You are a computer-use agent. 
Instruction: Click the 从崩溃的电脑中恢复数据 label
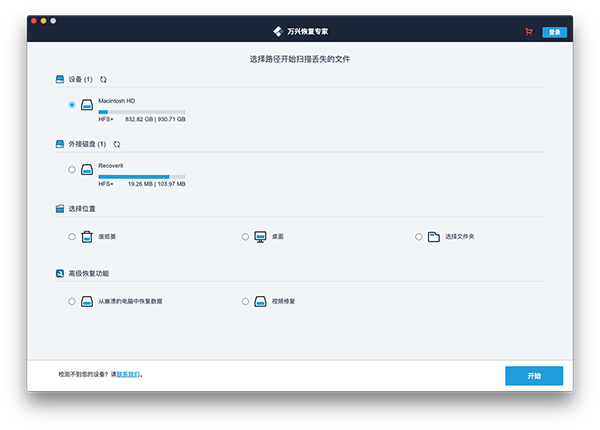tap(130, 301)
